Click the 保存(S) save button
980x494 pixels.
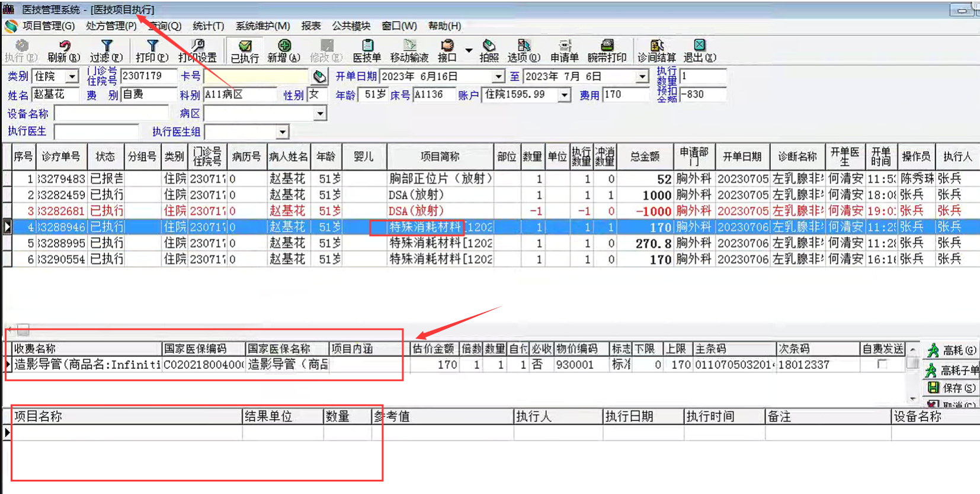point(952,388)
